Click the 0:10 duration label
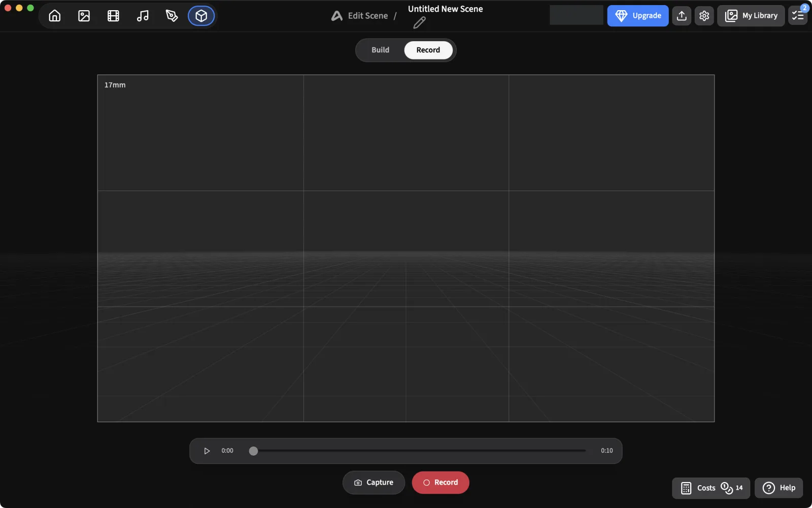Screen dimensions: 812x508 click(x=607, y=451)
